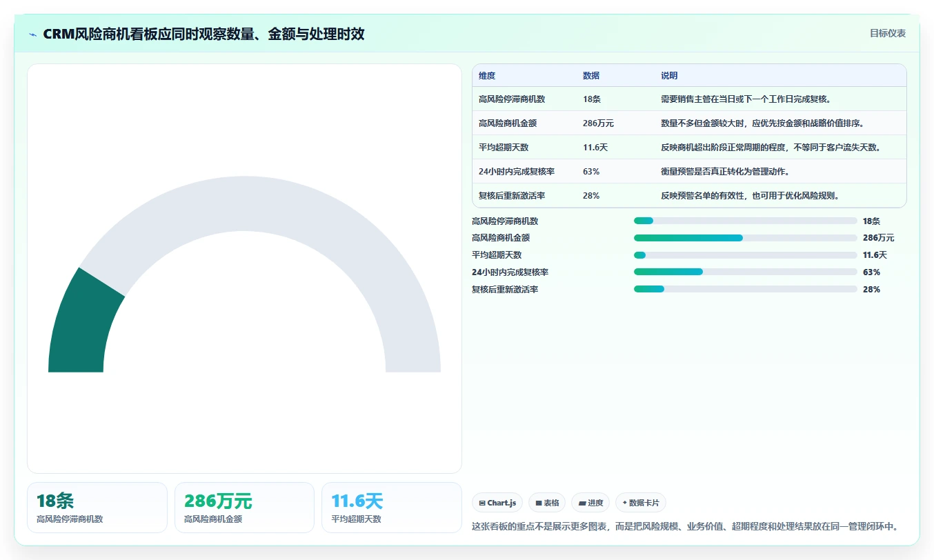Click the 进度 tag chip
This screenshot has width=934, height=560.
590,503
